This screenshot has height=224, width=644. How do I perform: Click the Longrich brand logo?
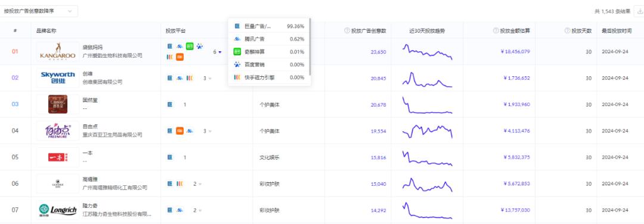coord(57,210)
